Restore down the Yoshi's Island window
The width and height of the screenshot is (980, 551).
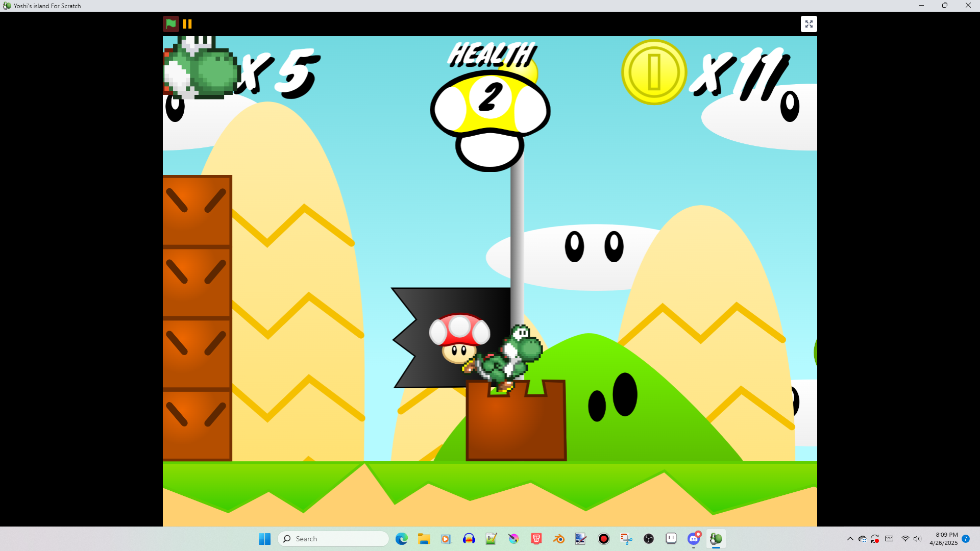(945, 6)
